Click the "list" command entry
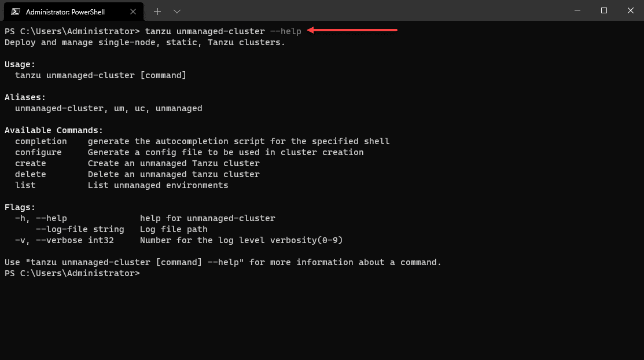Image resolution: width=644 pixels, height=360 pixels. point(25,185)
